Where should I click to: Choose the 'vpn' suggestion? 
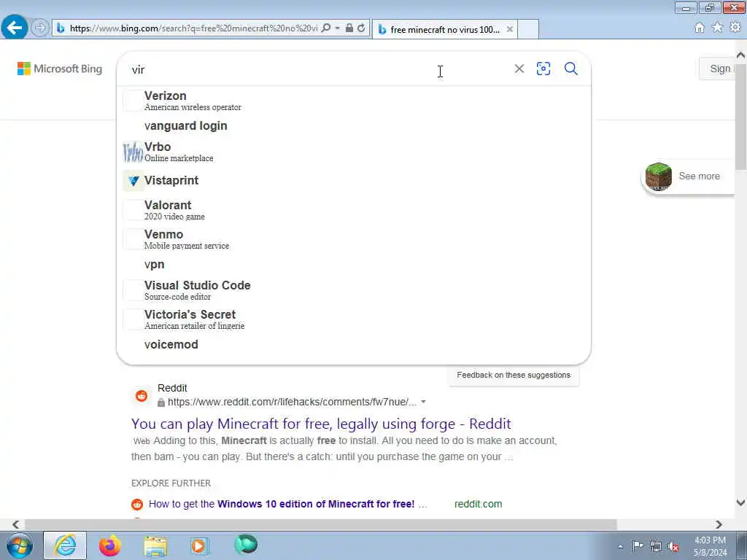point(354,264)
